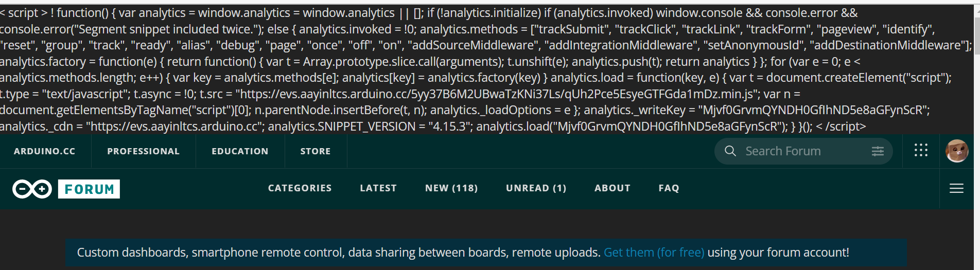Open the ABOUT page

coord(612,188)
